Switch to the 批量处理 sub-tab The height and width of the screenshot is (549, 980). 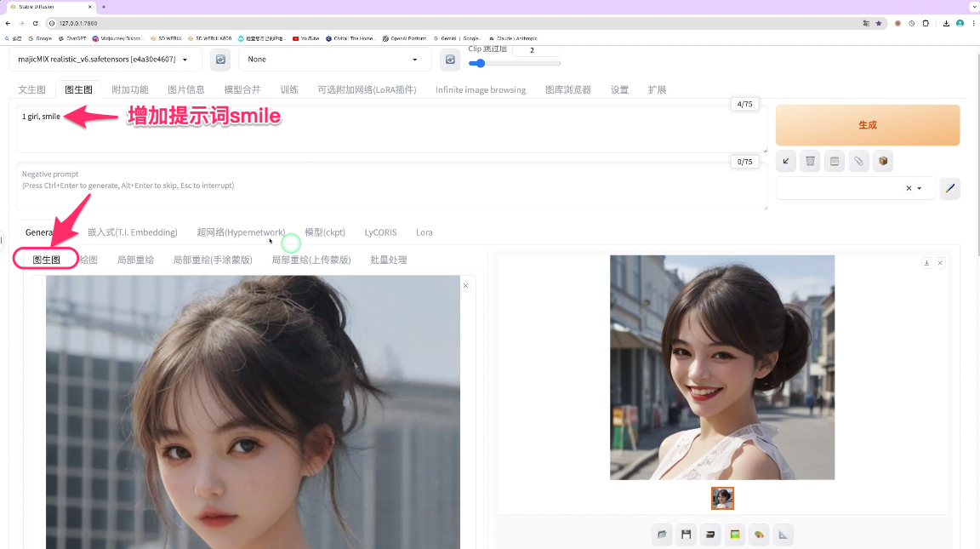389,260
